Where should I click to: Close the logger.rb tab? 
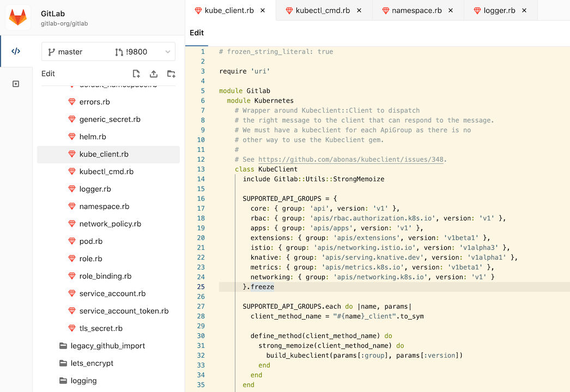524,10
